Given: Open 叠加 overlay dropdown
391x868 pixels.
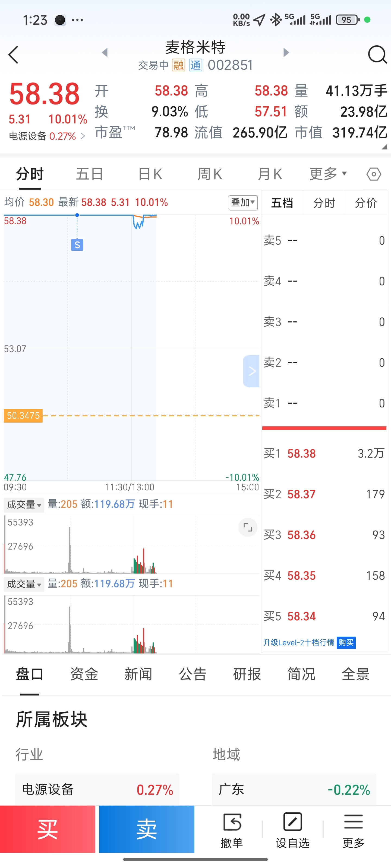Looking at the screenshot, I should pos(243,203).
